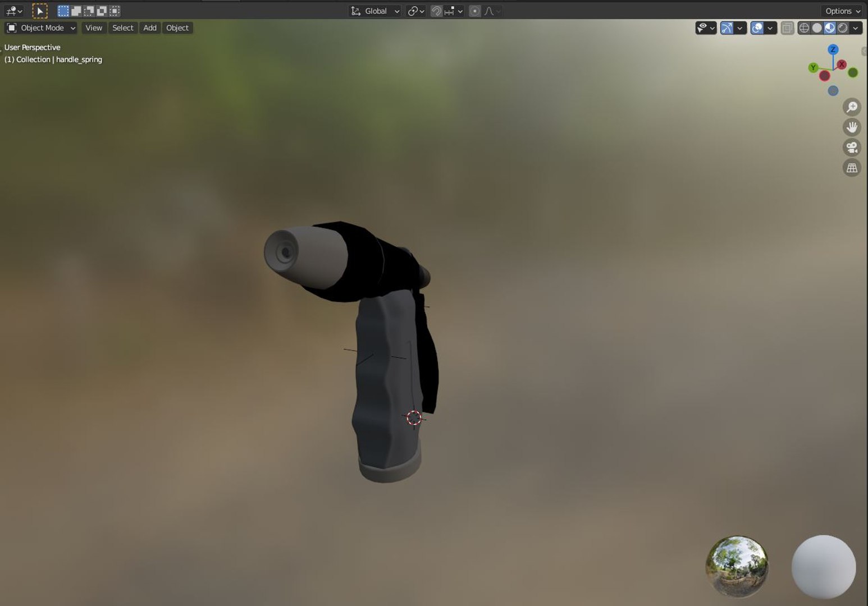Image resolution: width=868 pixels, height=606 pixels.
Task: Toggle viewport overlays
Action: pyautogui.click(x=757, y=27)
